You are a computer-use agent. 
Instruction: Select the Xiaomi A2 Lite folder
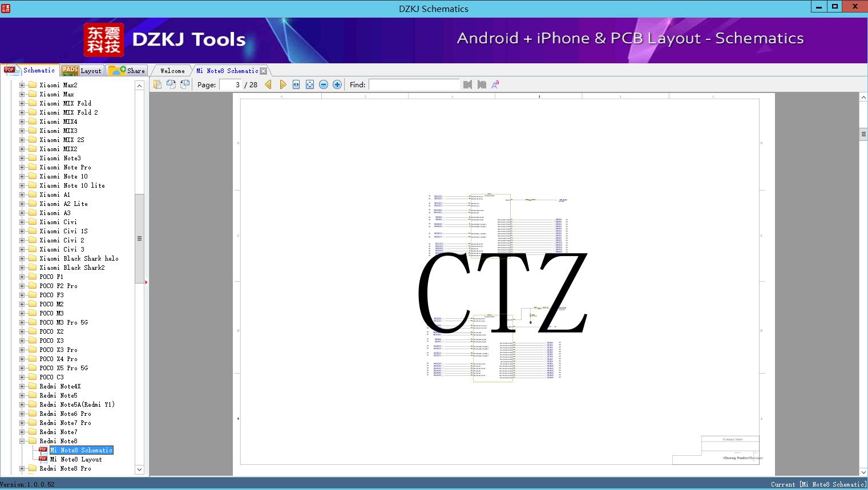pos(63,204)
